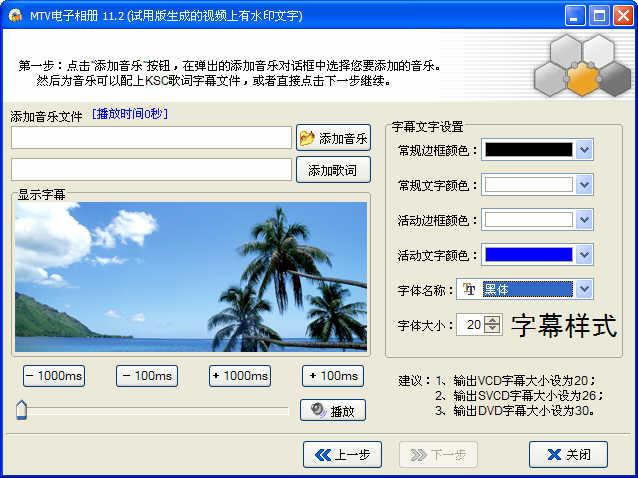Open the 常规文字颜色 dropdown arrow
The height and width of the screenshot is (478, 638).
584,185
